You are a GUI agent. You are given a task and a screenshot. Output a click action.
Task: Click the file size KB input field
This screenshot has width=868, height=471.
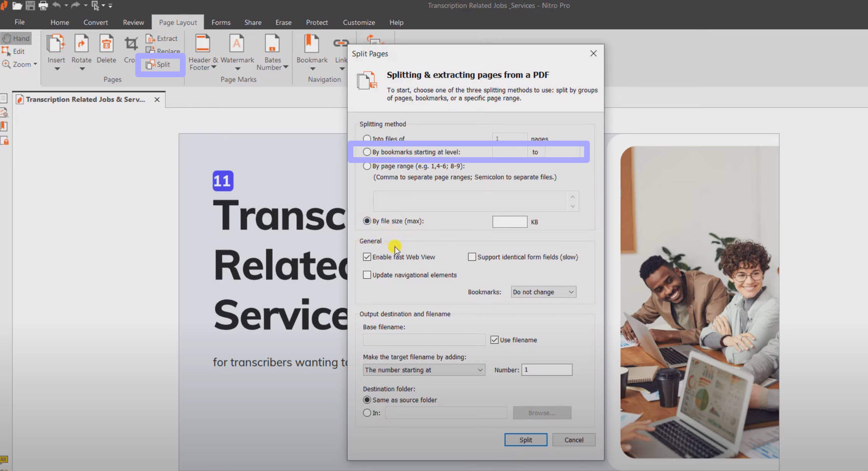coord(510,222)
